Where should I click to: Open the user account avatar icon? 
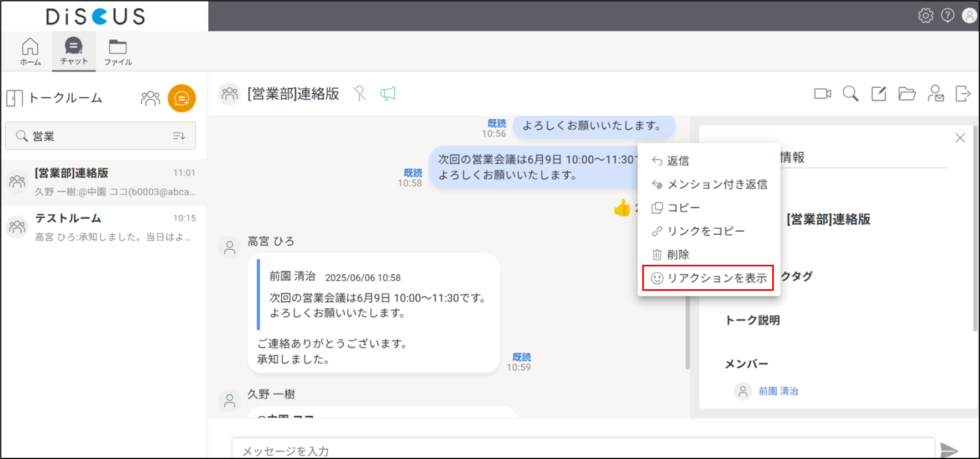click(969, 16)
